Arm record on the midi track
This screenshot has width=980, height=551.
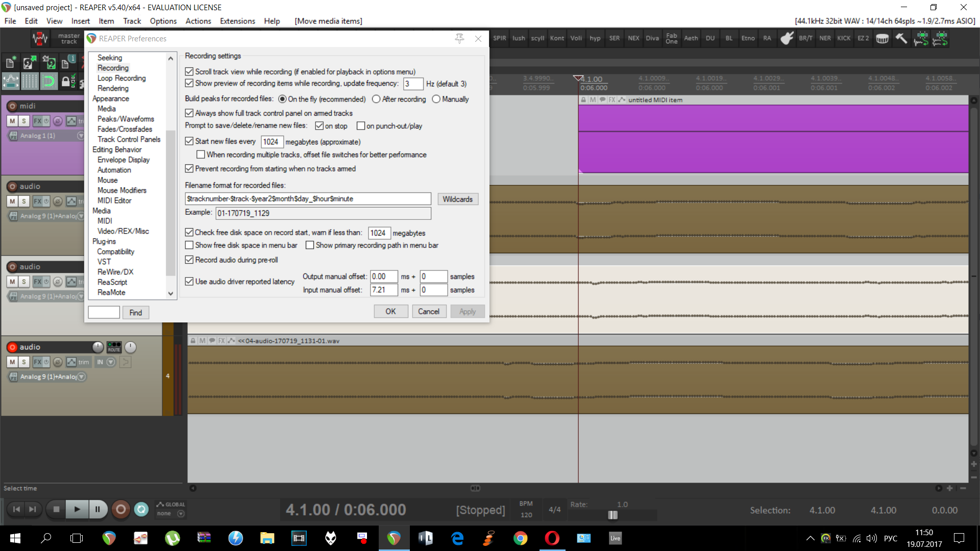pos(12,106)
